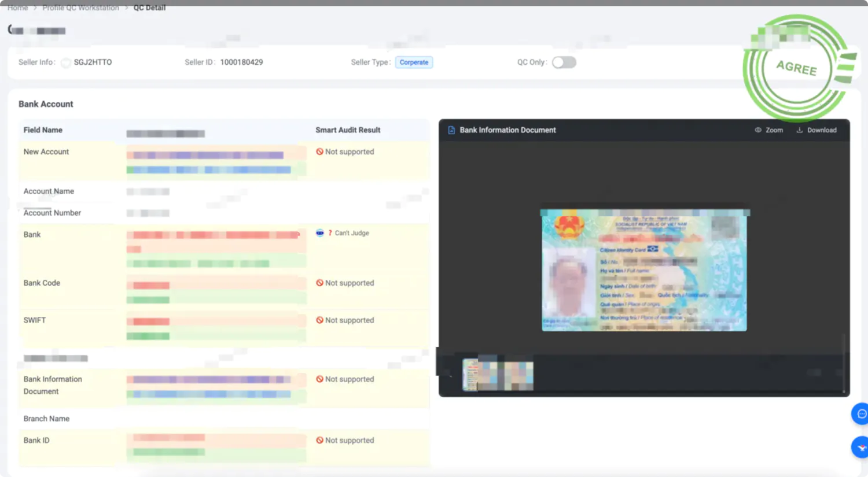Click the Not supported icon for New Account

319,151
